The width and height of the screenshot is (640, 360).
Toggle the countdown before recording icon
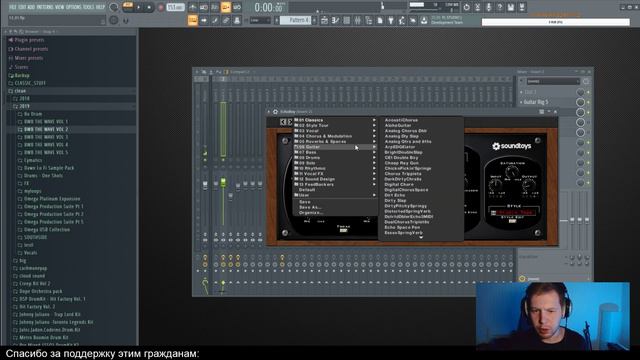click(x=215, y=7)
